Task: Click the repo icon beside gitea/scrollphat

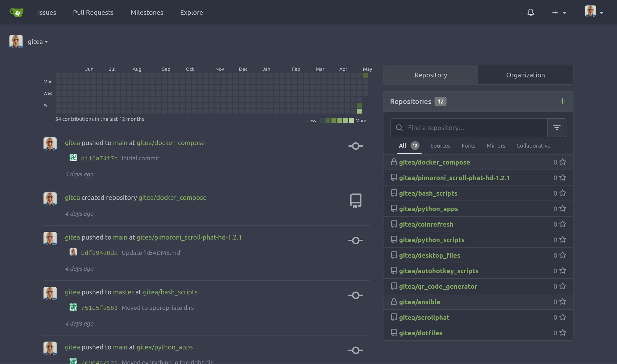Action: click(394, 317)
